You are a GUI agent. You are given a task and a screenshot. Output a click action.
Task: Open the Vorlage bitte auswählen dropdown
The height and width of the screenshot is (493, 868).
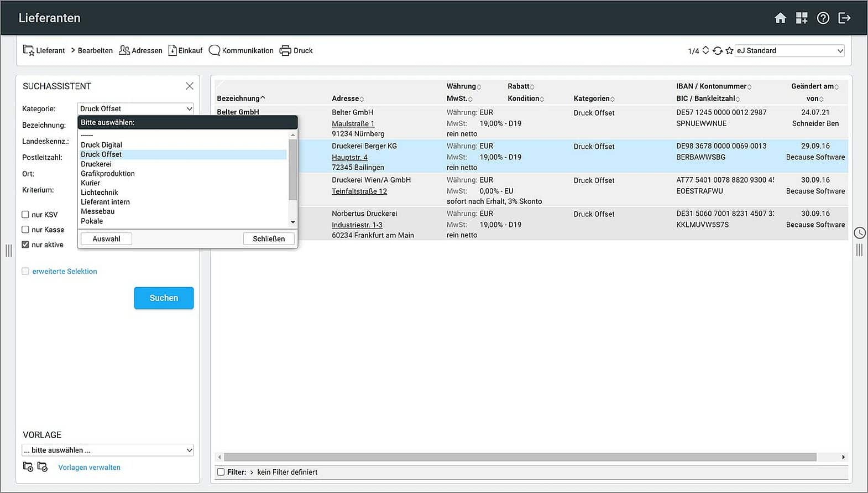pyautogui.click(x=108, y=450)
